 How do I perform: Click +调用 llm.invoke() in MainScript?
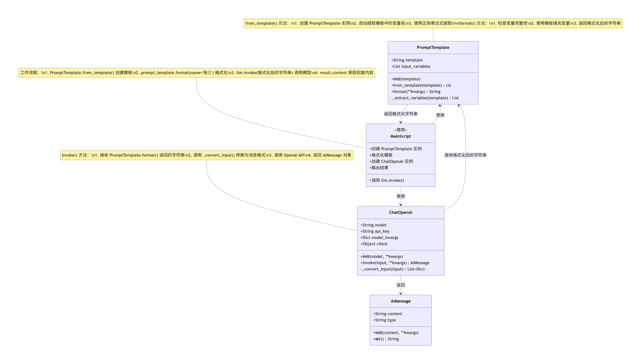tap(387, 180)
